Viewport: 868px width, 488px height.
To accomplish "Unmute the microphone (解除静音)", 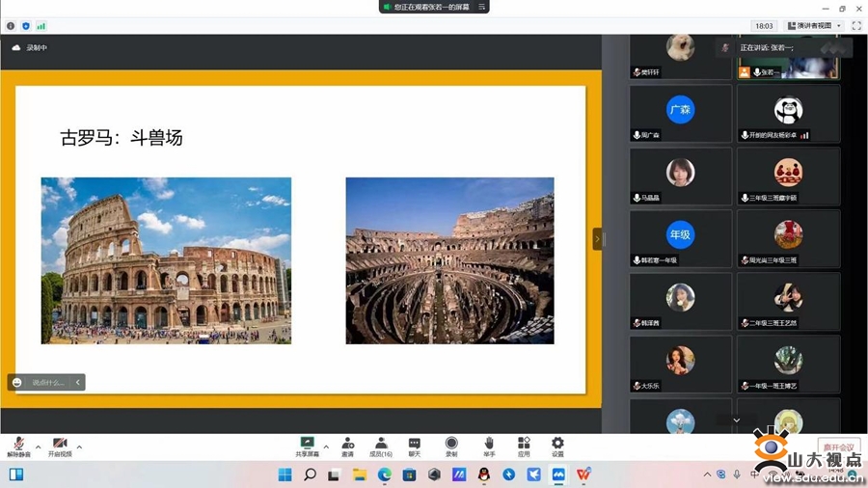I will tap(18, 446).
